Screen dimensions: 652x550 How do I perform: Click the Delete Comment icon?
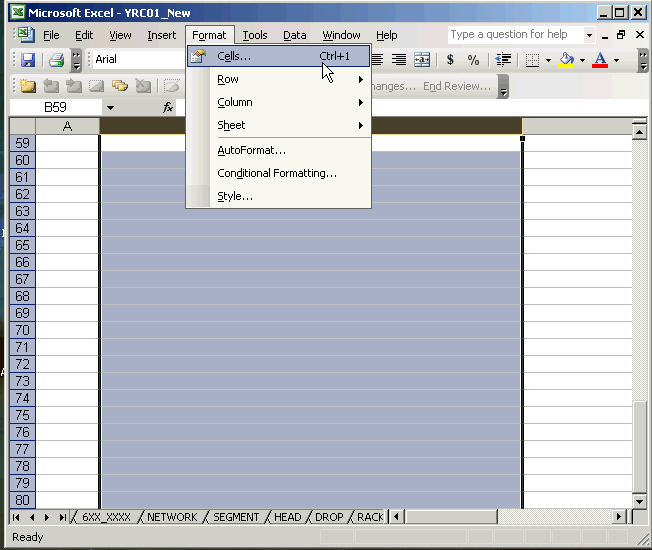143,86
